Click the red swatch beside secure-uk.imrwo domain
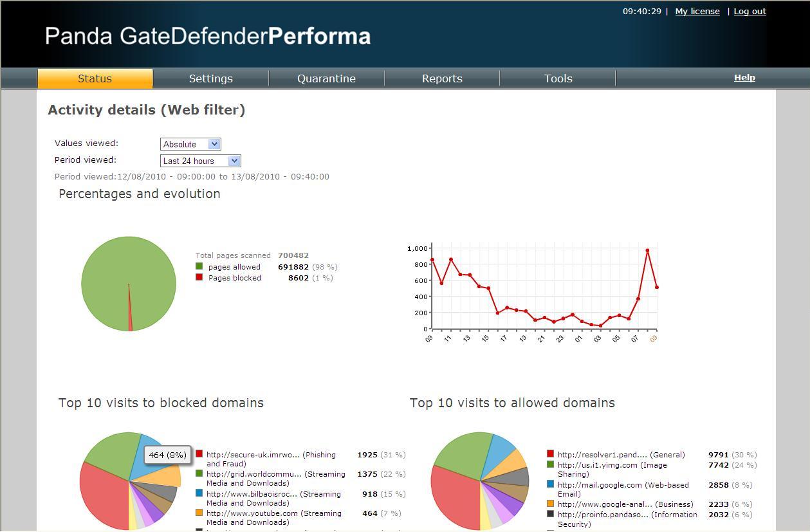 coord(199,454)
